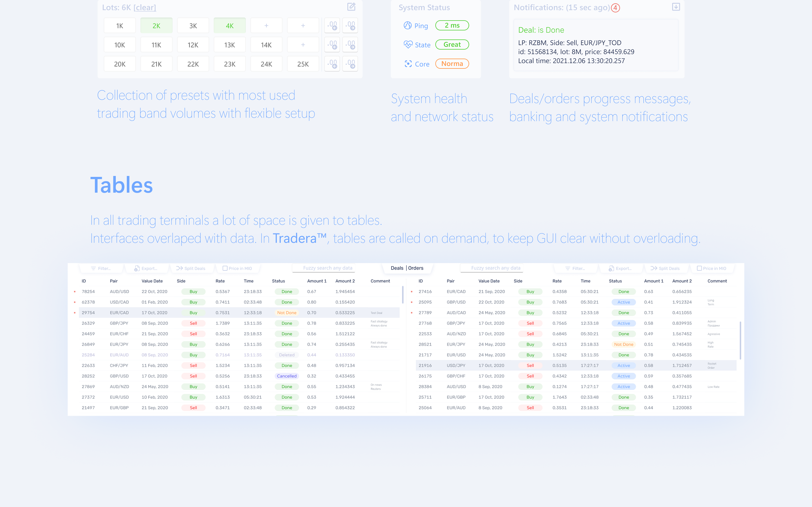This screenshot has width=812, height=507.
Task: Open the lot presets editor via pencil icon
Action: pyautogui.click(x=351, y=7)
